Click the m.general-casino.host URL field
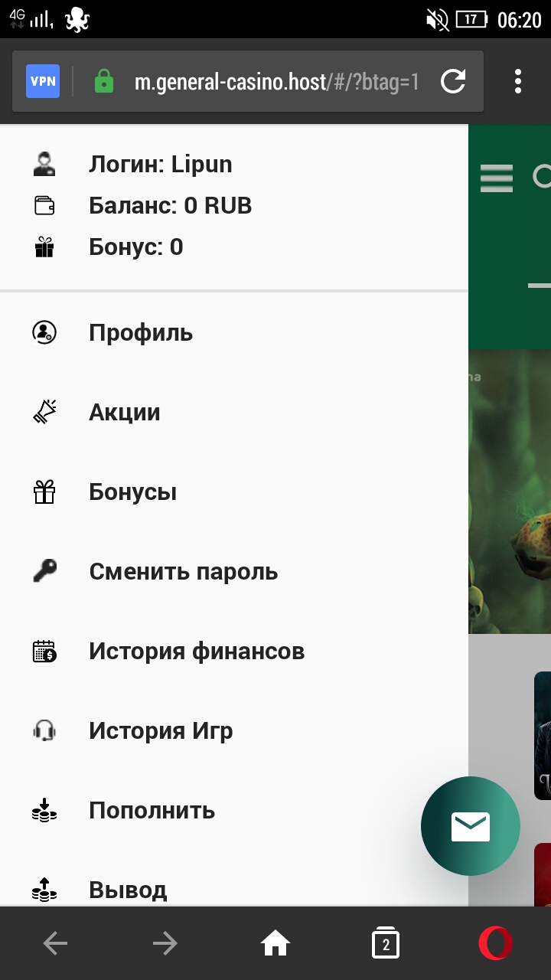Image resolution: width=551 pixels, height=980 pixels. (x=276, y=82)
